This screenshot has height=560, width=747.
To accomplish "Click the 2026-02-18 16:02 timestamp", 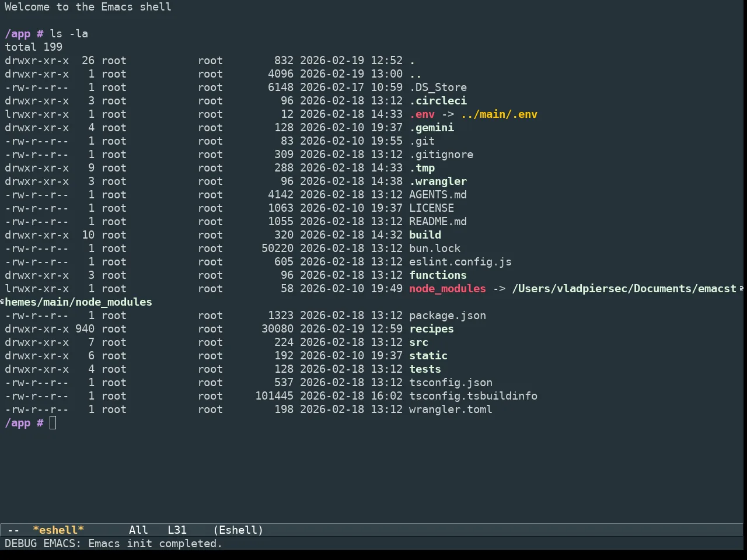I will (x=351, y=396).
